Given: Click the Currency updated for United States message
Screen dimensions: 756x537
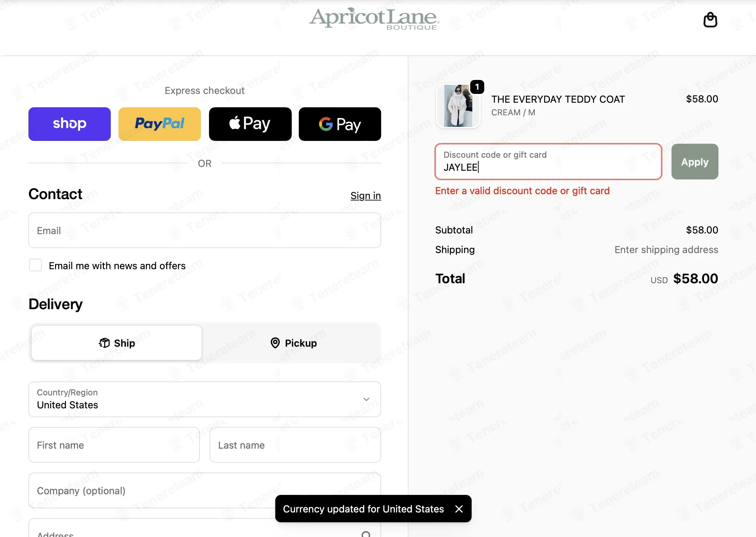Looking at the screenshot, I should 363,509.
